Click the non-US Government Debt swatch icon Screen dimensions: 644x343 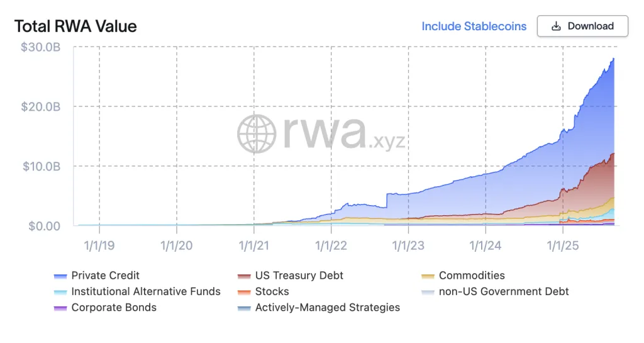[x=428, y=292]
